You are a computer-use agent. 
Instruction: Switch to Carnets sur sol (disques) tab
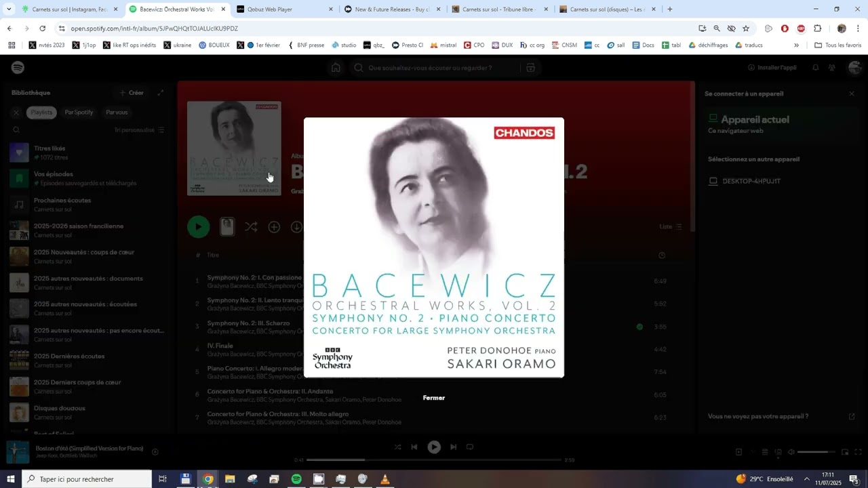tap(606, 9)
